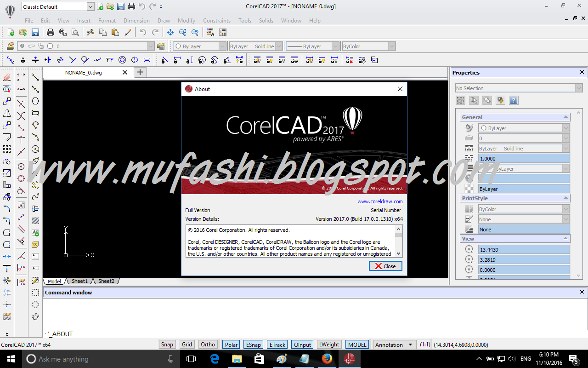588x368 pixels.
Task: Toggle Polar in the status bar
Action: pyautogui.click(x=231, y=345)
